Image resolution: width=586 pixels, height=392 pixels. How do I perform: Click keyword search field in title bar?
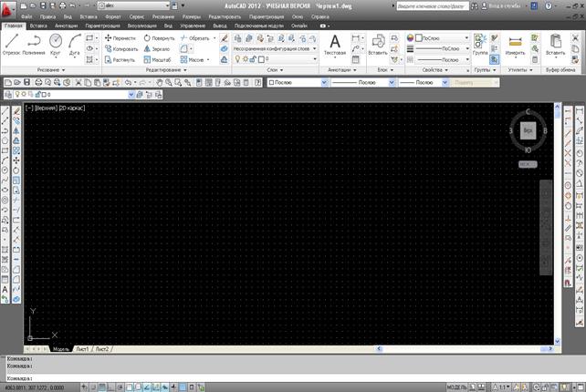coord(433,6)
